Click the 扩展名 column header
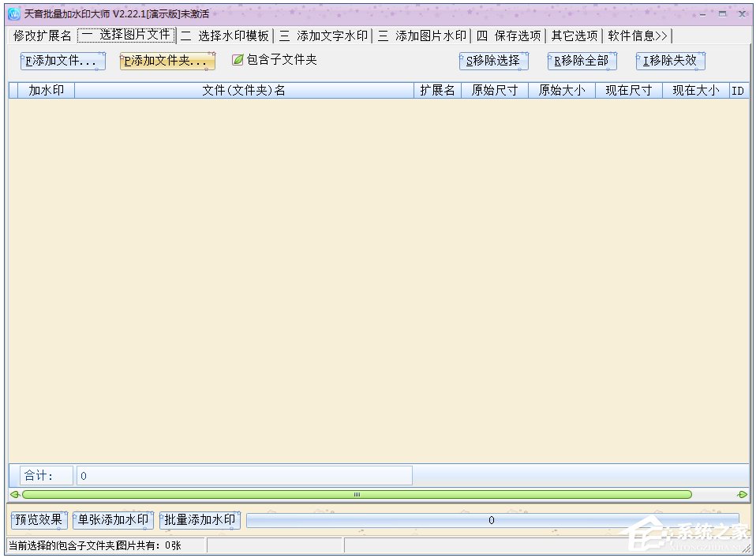The width and height of the screenshot is (756, 558). coord(437,91)
